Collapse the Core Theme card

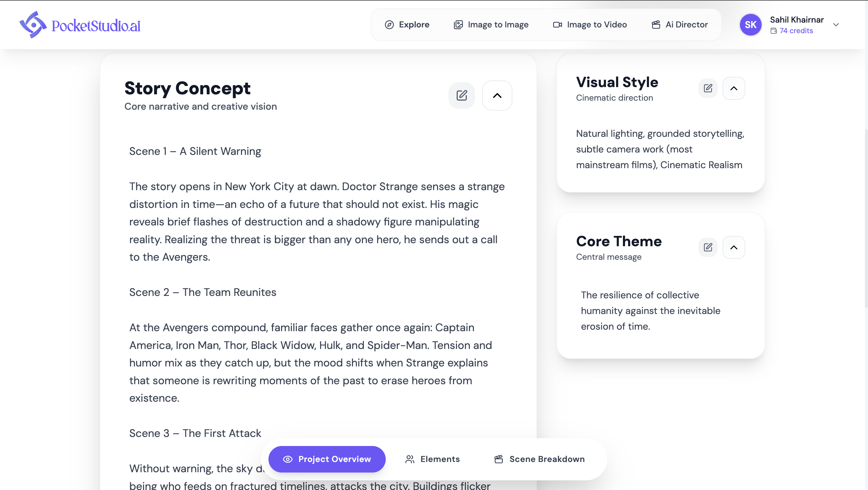point(734,247)
